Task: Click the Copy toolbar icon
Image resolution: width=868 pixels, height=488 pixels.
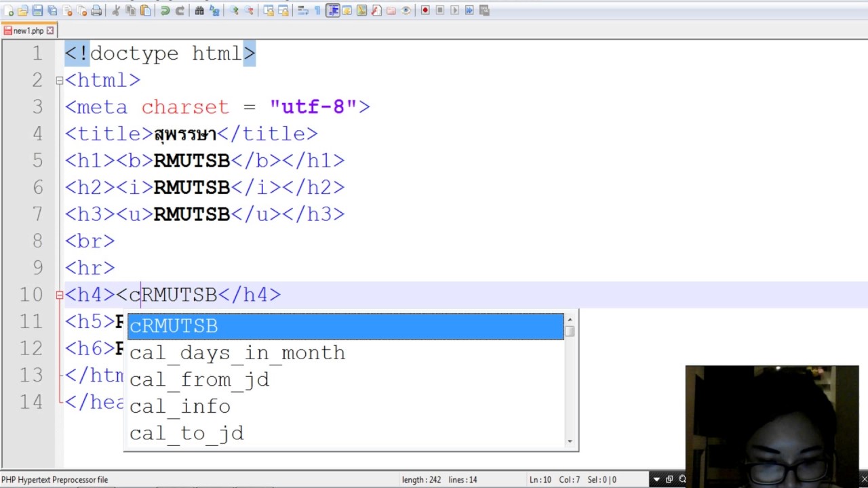Action: pyautogui.click(x=130, y=10)
